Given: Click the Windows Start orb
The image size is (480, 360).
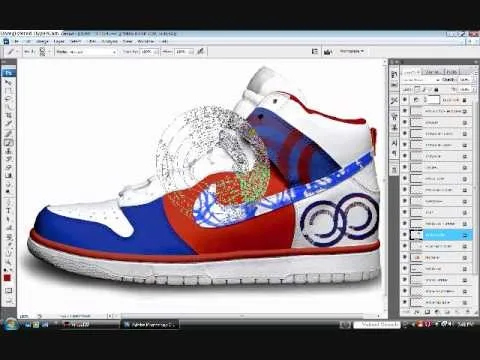Looking at the screenshot, I should click(10, 324).
